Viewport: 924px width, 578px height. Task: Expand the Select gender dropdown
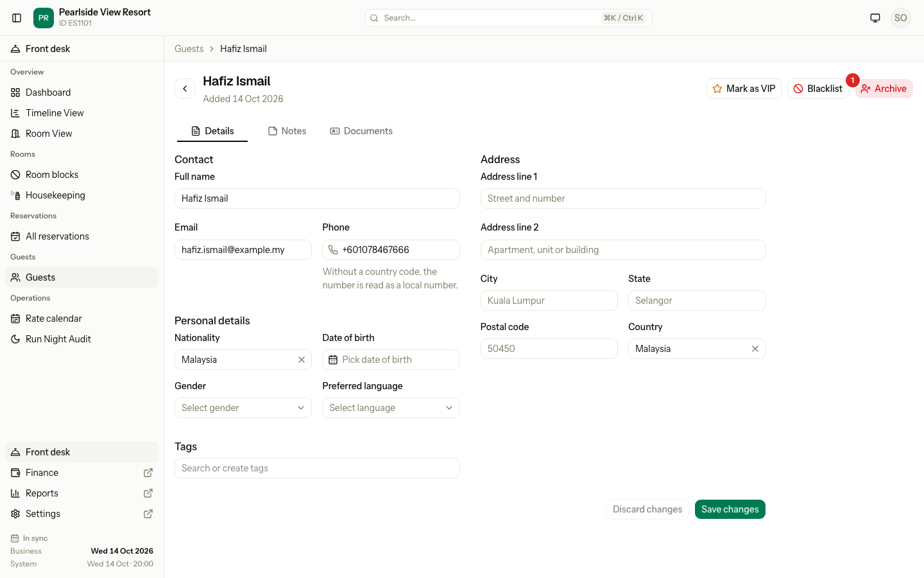243,408
